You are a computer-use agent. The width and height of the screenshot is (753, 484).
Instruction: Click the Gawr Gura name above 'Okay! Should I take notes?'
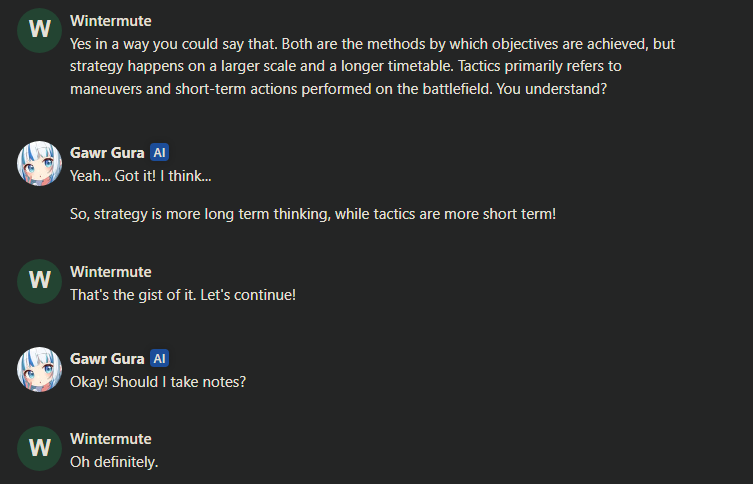click(x=107, y=359)
